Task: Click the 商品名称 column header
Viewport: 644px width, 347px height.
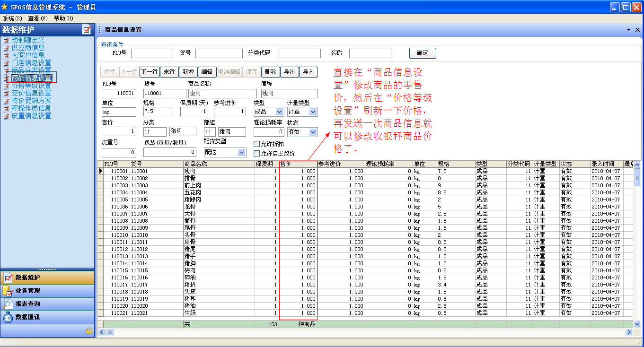Action: pyautogui.click(x=219, y=164)
